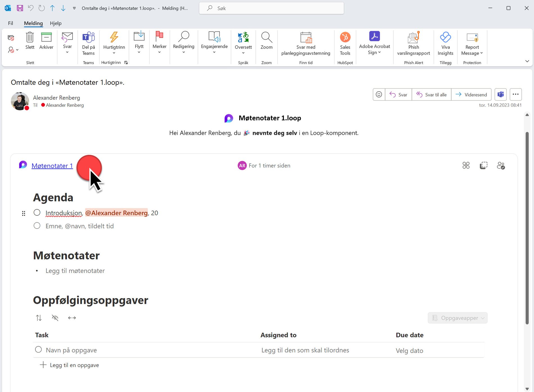This screenshot has height=392, width=534.
Task: Open the Møtenotater 1 link
Action: coord(52,166)
